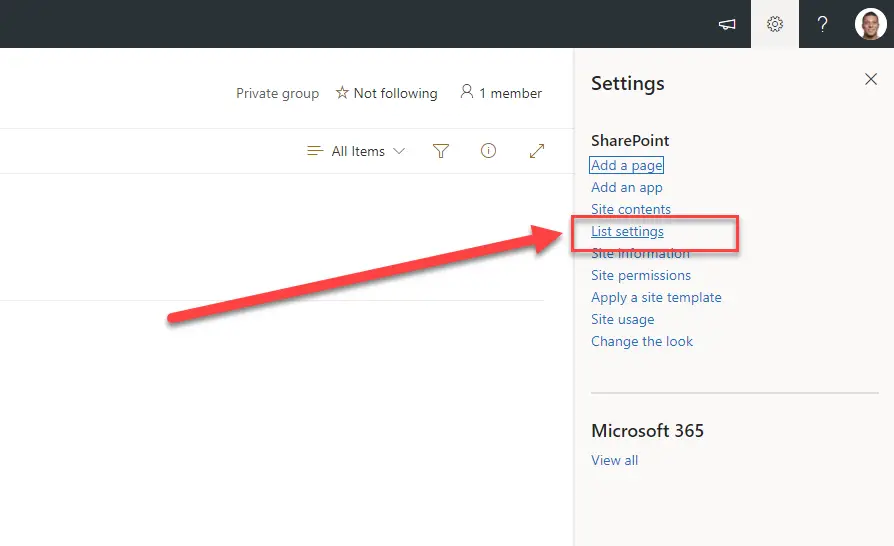The width and height of the screenshot is (894, 546).
Task: Open the filter pane funnel icon
Action: (x=441, y=151)
